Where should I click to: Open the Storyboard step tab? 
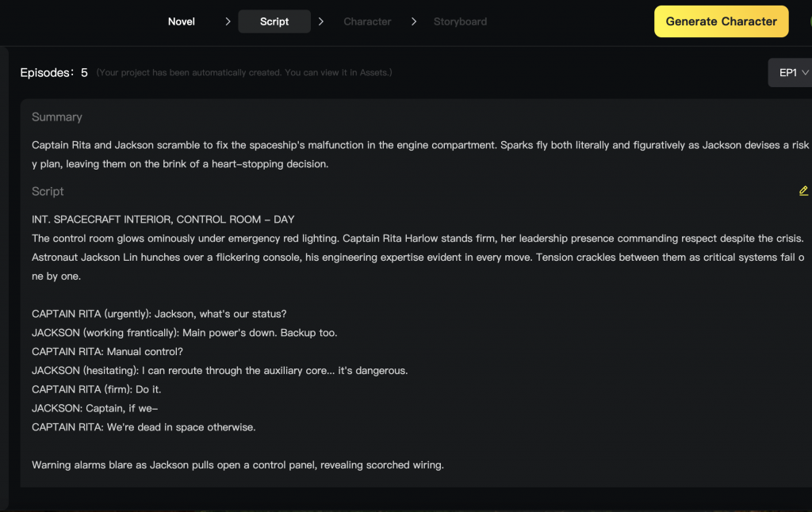(460, 21)
